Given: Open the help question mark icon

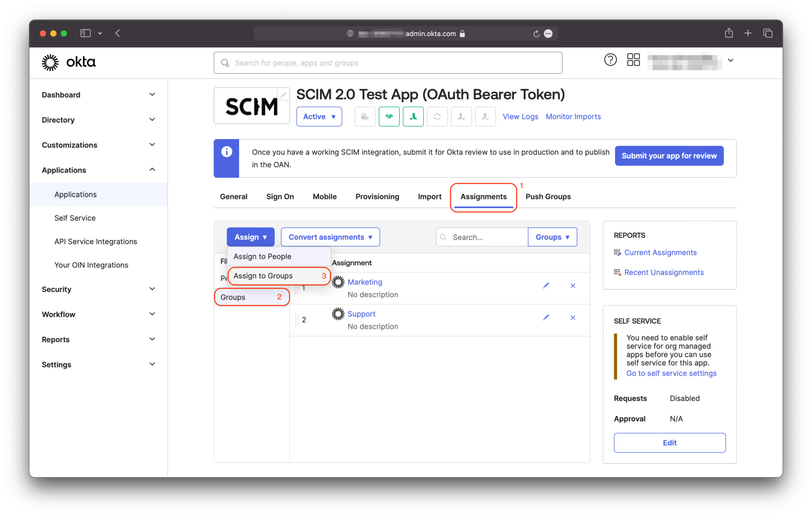Looking at the screenshot, I should tap(610, 59).
